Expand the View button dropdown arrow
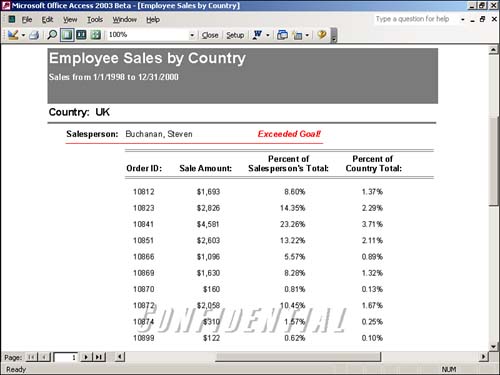The image size is (500, 375). pos(23,35)
